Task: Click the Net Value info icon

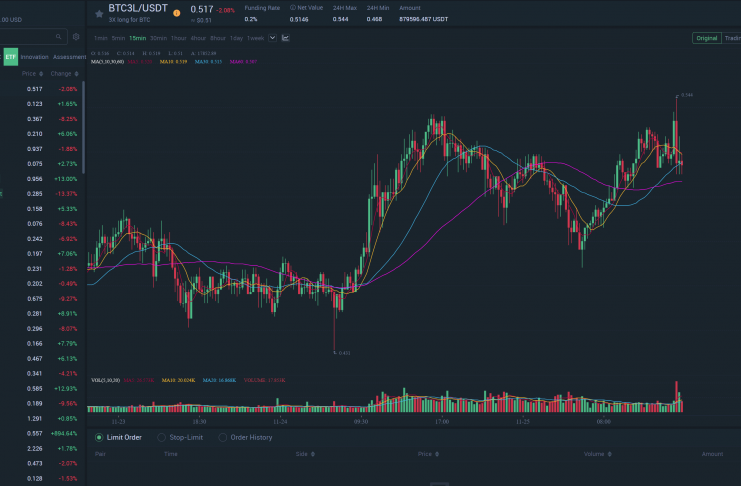Action: (293, 8)
